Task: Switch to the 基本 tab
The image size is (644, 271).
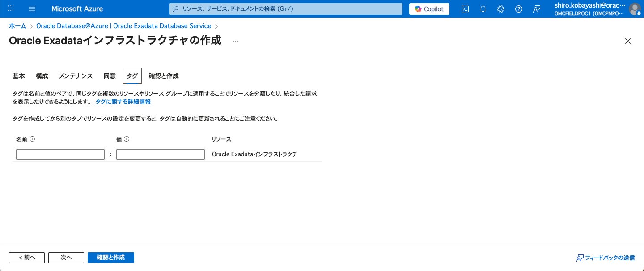Action: coord(19,75)
